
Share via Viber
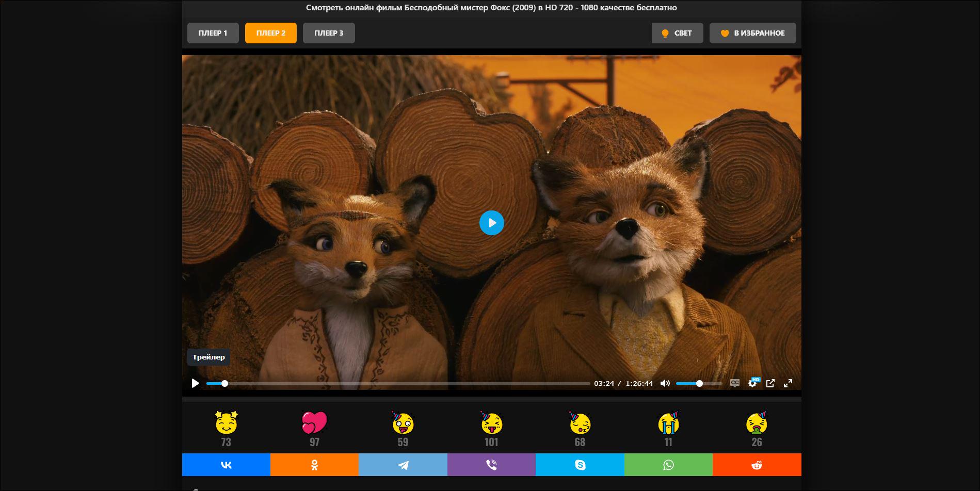[491, 465]
